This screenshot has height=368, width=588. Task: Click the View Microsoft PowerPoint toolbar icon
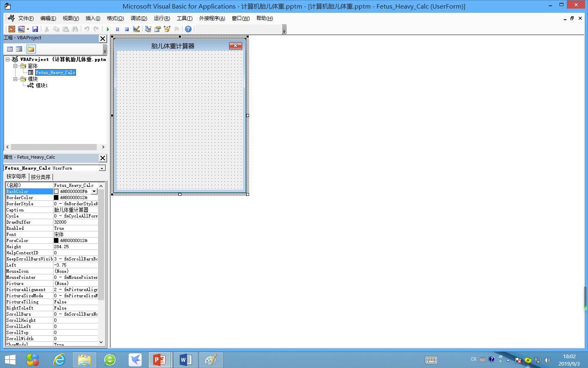[12, 29]
